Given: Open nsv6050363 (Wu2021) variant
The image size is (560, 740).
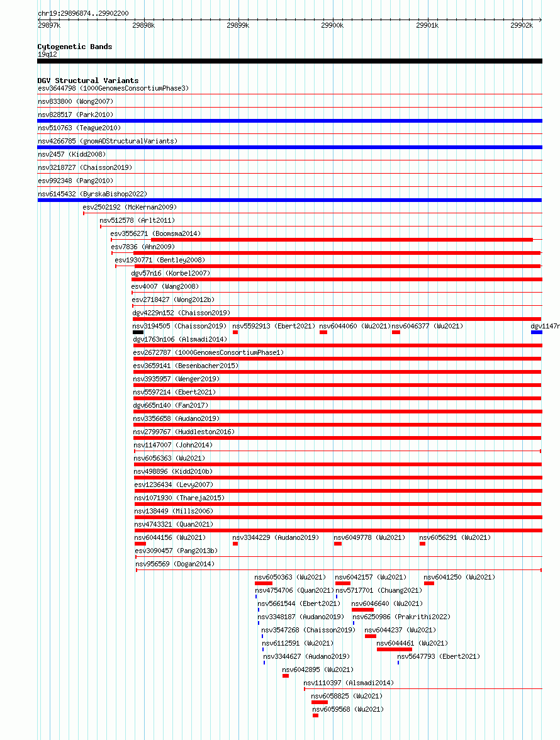Looking at the screenshot, I should (x=290, y=577).
